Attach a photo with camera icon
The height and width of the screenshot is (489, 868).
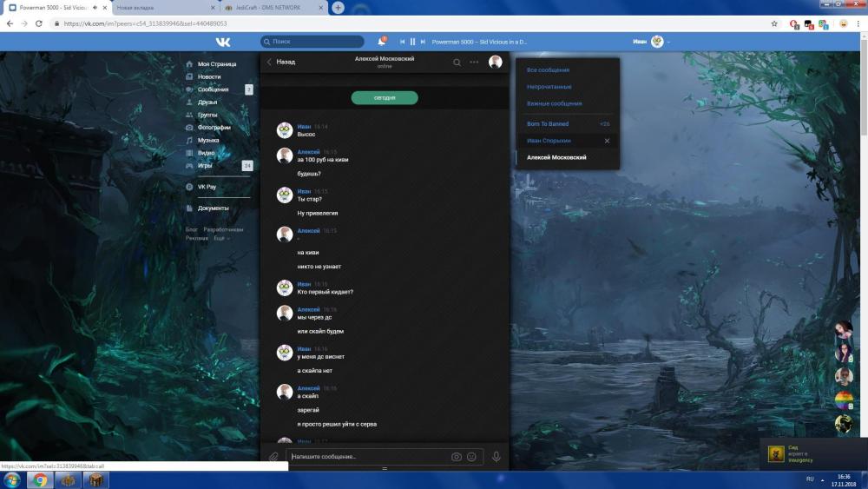coord(457,457)
